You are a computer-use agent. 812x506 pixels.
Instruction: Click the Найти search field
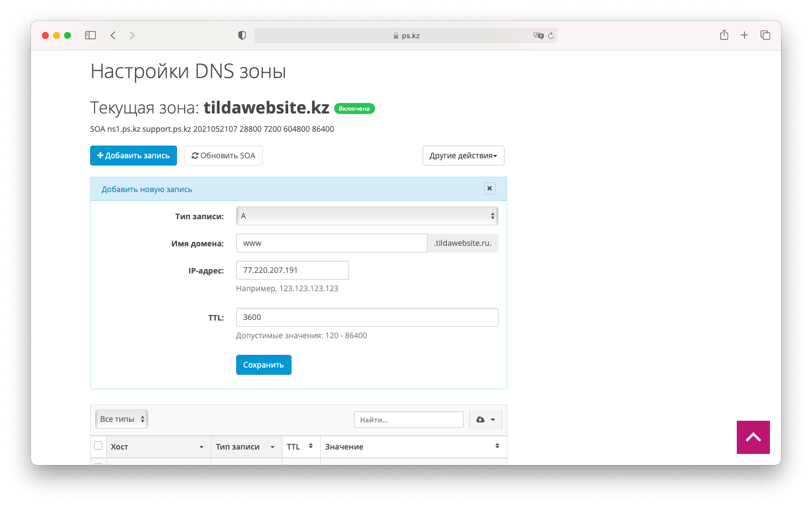pos(409,420)
